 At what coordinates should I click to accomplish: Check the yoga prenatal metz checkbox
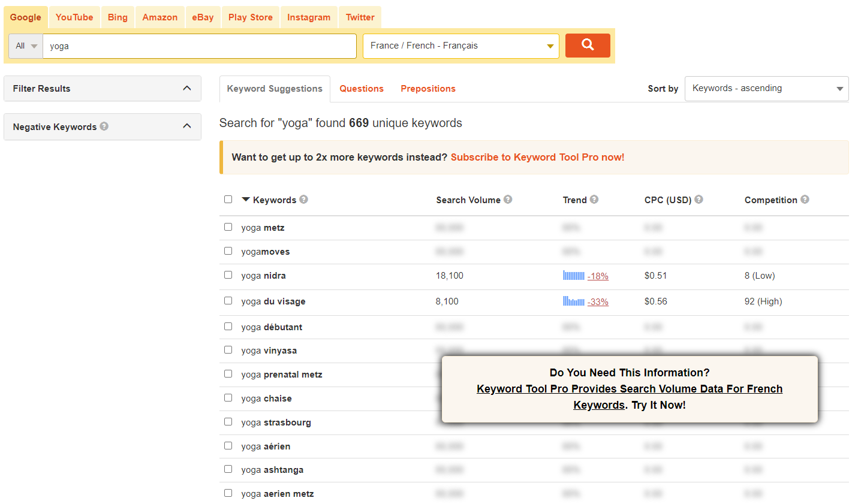[228, 374]
